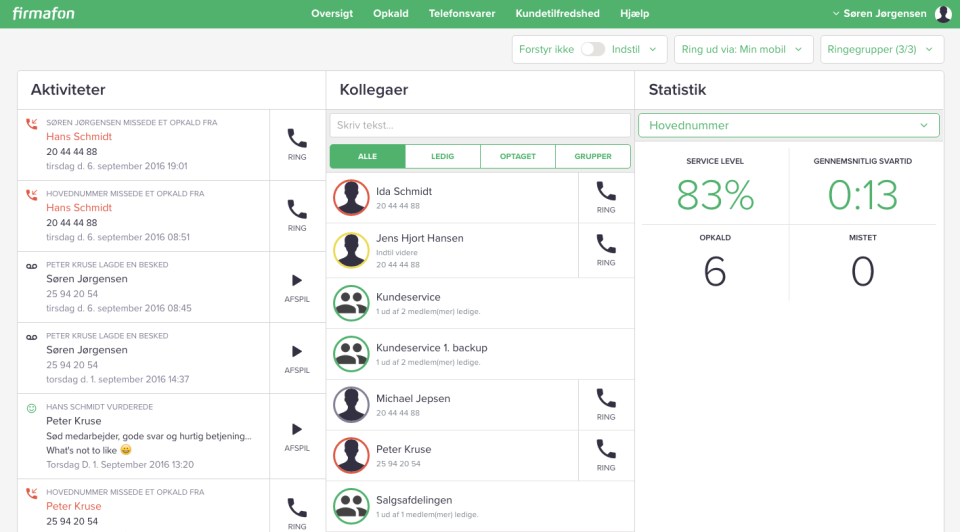Open the Hovednummer statistics dropdown
960x532 pixels.
coord(789,125)
